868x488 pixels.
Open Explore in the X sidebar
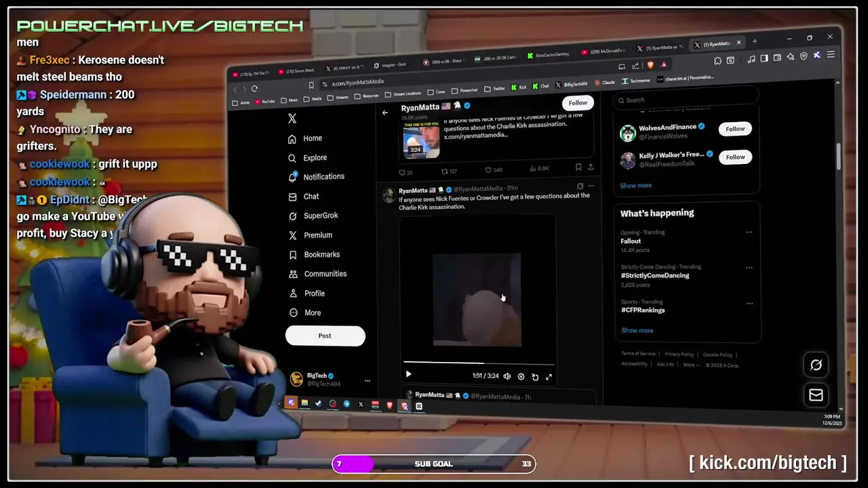pyautogui.click(x=307, y=158)
